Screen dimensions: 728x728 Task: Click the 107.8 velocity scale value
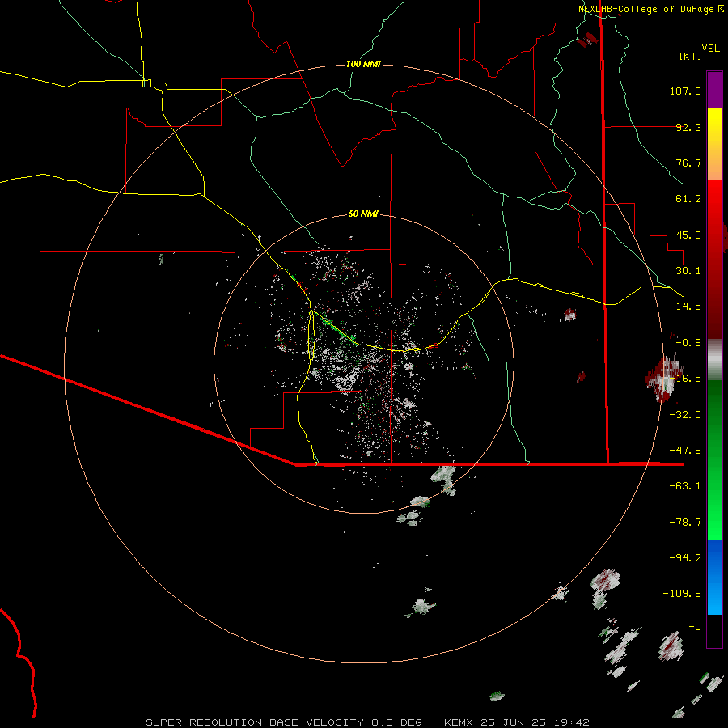pyautogui.click(x=685, y=91)
